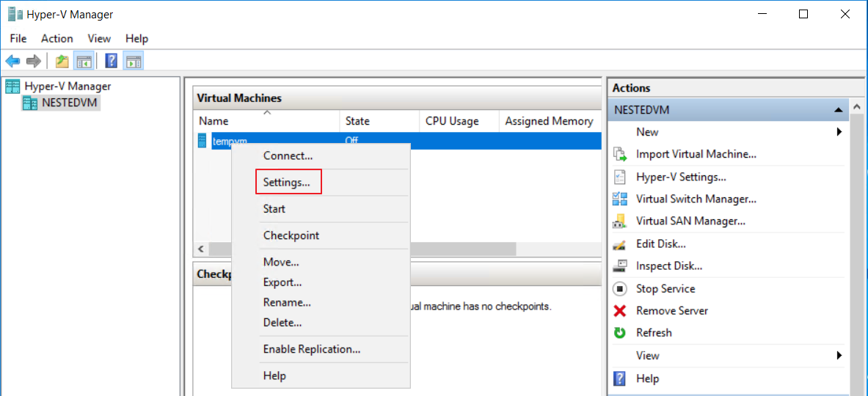Screen dimensions: 868x396
Task: Click the up-one-level folder toolbar icon
Action: tap(62, 61)
